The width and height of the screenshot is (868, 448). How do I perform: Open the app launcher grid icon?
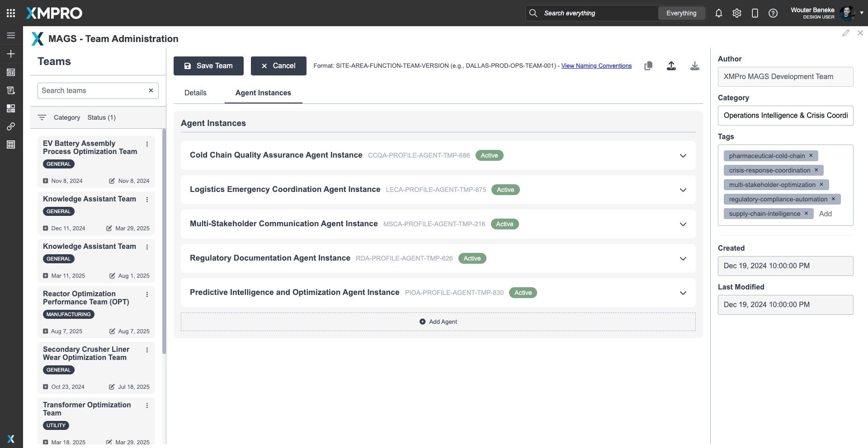[11, 13]
